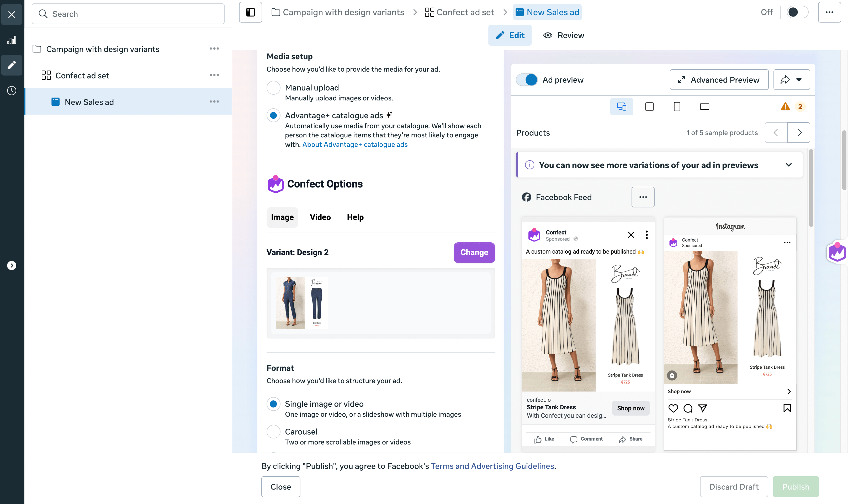Viewport: 848px width, 504px height.
Task: Select the Manual upload radio option
Action: click(x=273, y=88)
